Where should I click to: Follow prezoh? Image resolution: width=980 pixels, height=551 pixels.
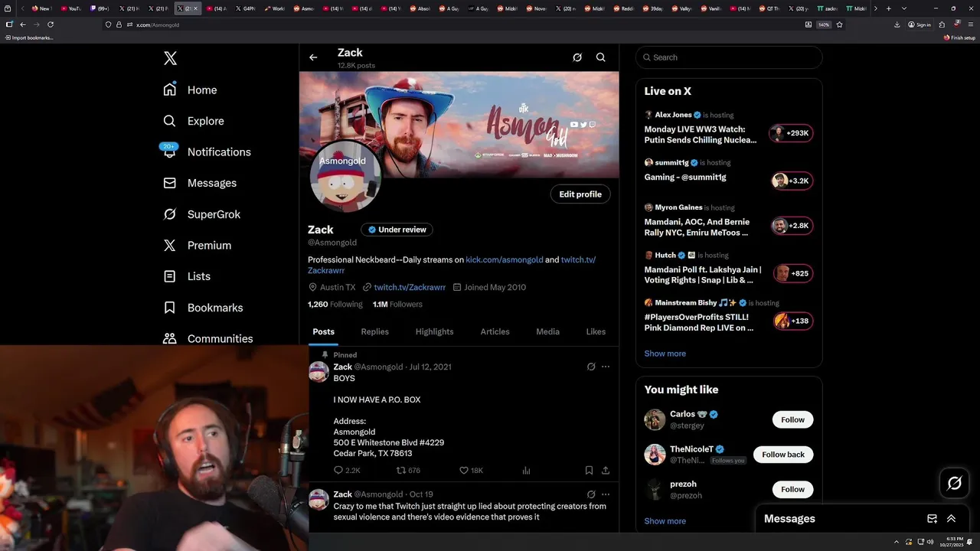coord(792,489)
